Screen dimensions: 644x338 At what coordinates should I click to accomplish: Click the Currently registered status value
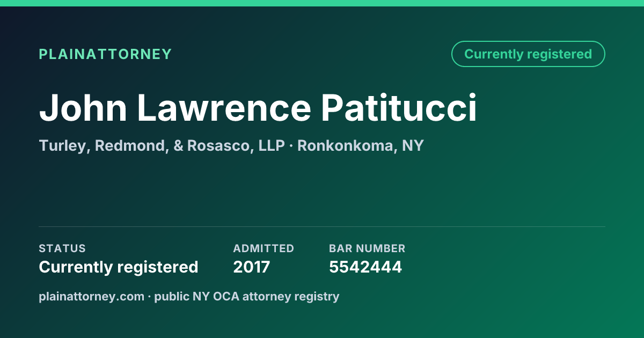click(x=119, y=267)
